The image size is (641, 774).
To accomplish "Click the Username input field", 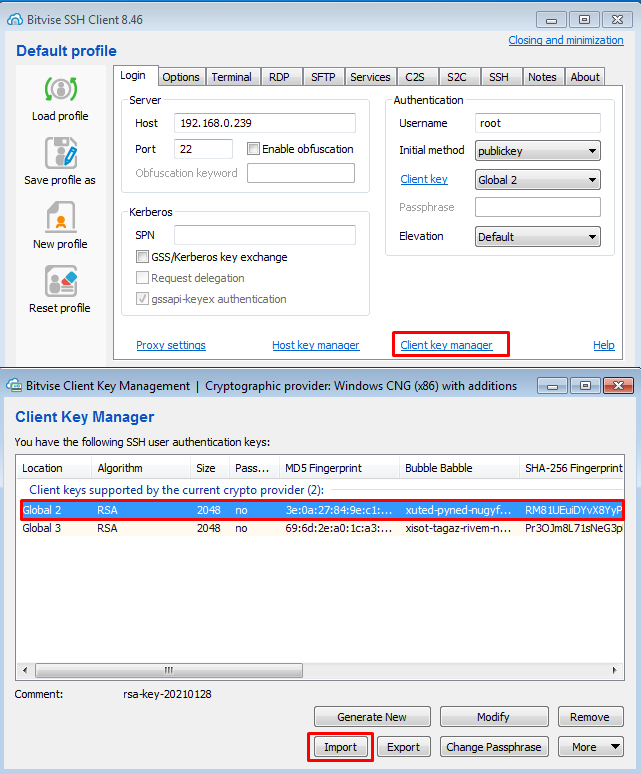I will (x=537, y=123).
